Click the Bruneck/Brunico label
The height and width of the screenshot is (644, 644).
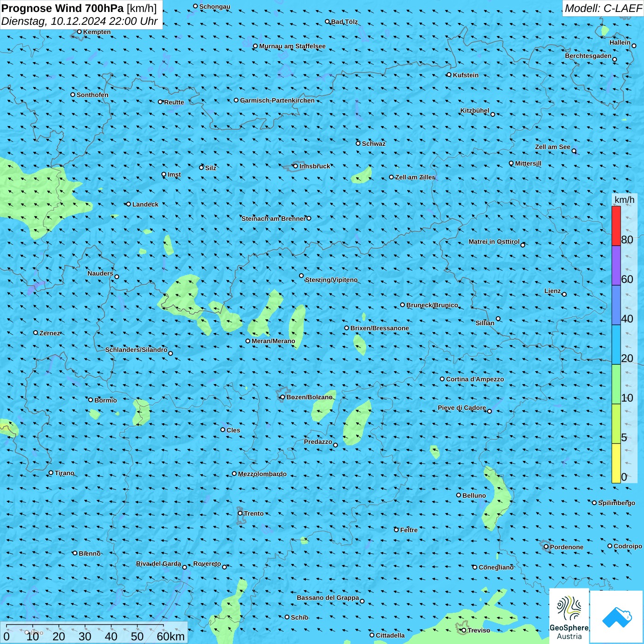click(x=432, y=305)
